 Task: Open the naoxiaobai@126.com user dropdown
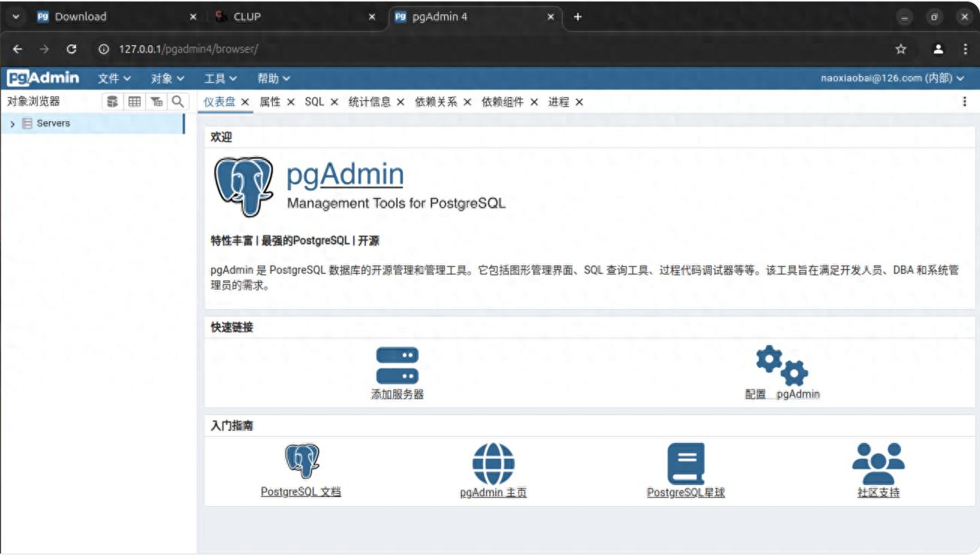point(892,78)
